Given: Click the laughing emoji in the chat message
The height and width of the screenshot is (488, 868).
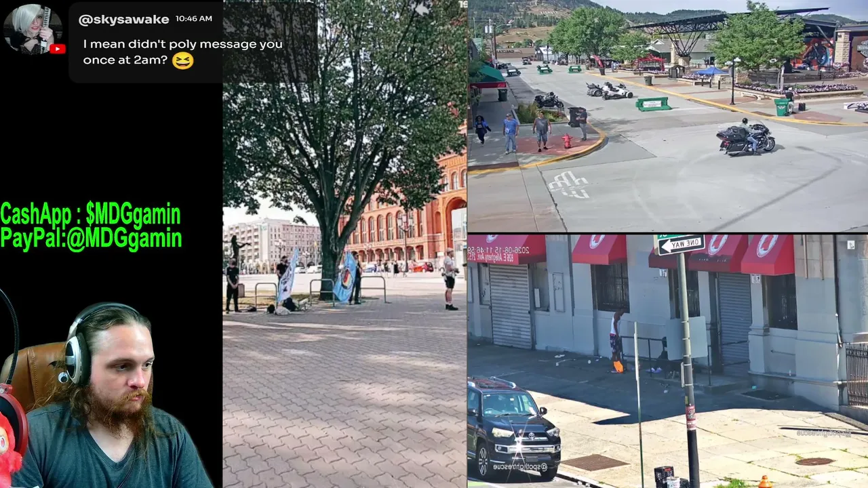Looking at the screenshot, I should [x=182, y=60].
